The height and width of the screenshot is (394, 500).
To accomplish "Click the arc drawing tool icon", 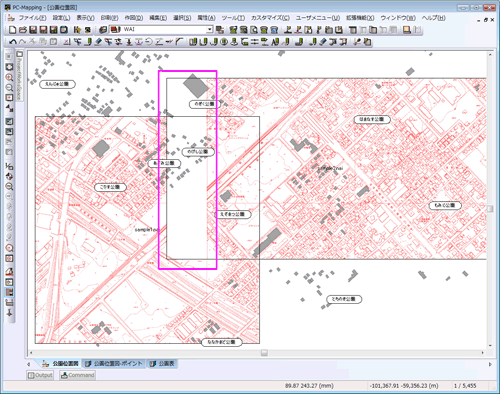I will tap(180, 42).
